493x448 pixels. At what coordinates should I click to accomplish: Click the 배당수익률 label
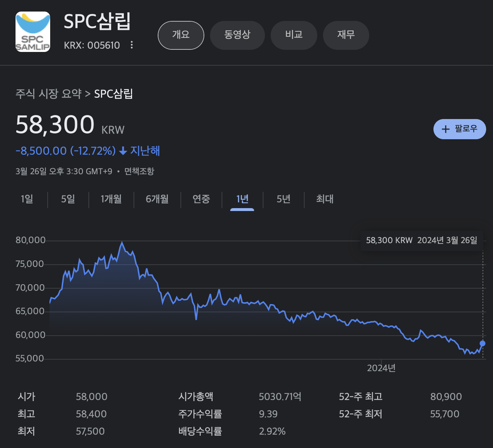pyautogui.click(x=200, y=431)
